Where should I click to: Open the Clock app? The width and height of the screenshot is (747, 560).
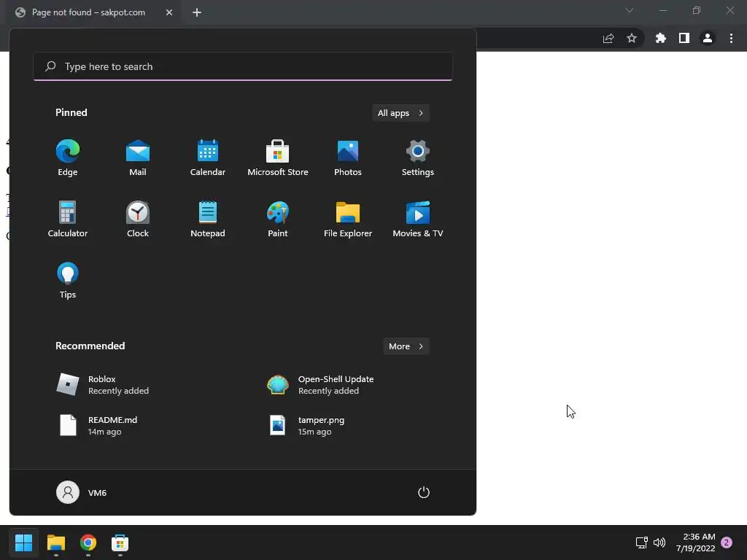tap(138, 219)
